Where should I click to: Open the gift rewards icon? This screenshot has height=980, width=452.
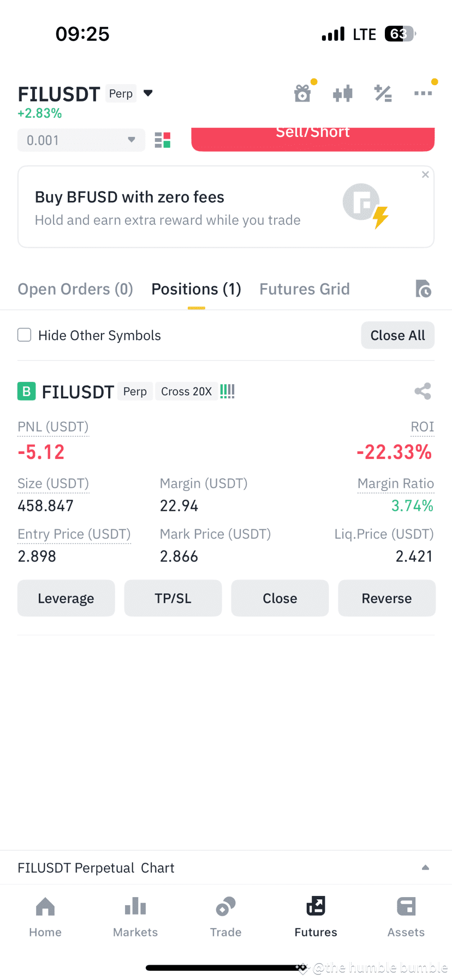point(303,93)
